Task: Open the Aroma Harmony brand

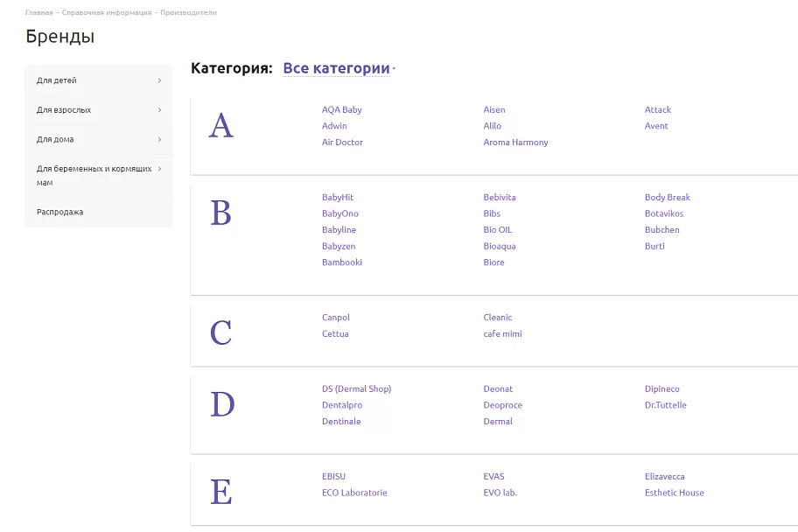Action: (x=515, y=142)
